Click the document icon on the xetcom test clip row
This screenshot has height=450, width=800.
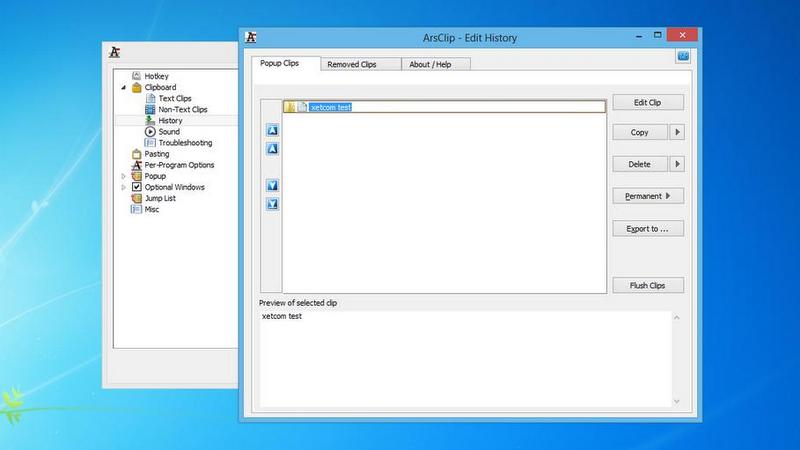pos(302,107)
